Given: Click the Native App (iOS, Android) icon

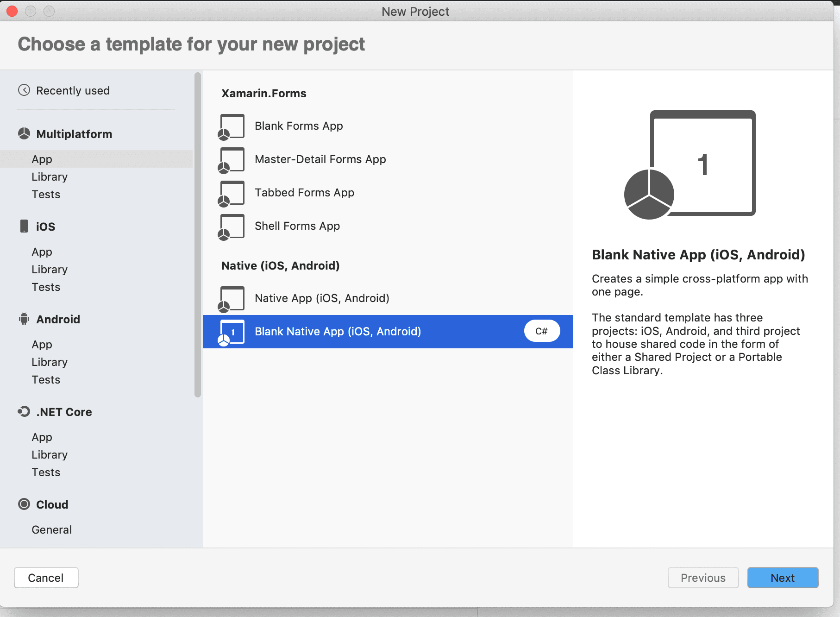Looking at the screenshot, I should click(x=232, y=299).
